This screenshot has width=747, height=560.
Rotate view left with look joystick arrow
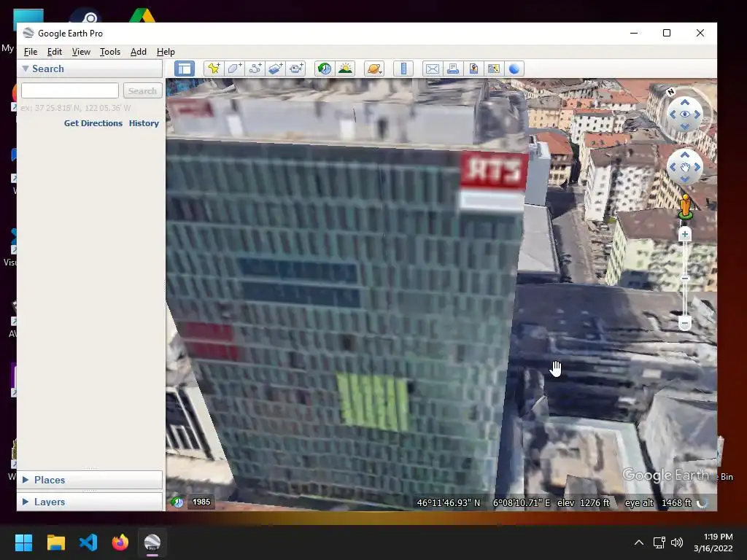pyautogui.click(x=672, y=114)
